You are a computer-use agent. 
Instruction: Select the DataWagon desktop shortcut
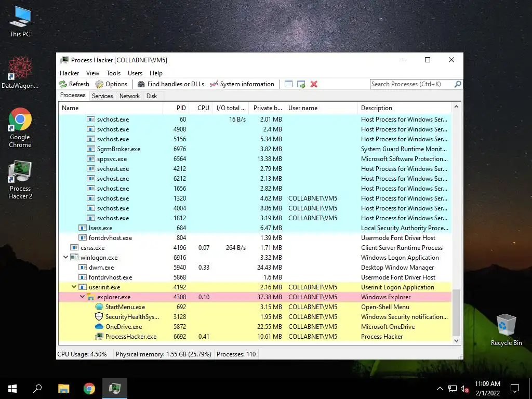(x=20, y=73)
